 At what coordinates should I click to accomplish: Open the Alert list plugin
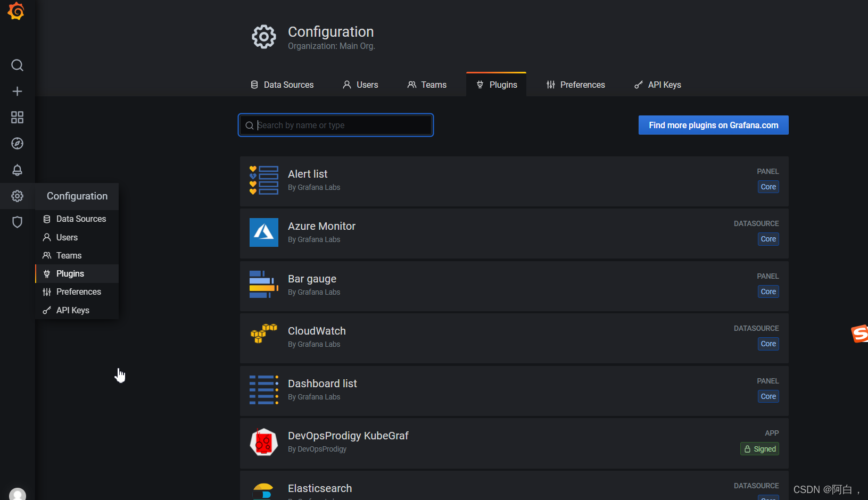click(x=514, y=181)
